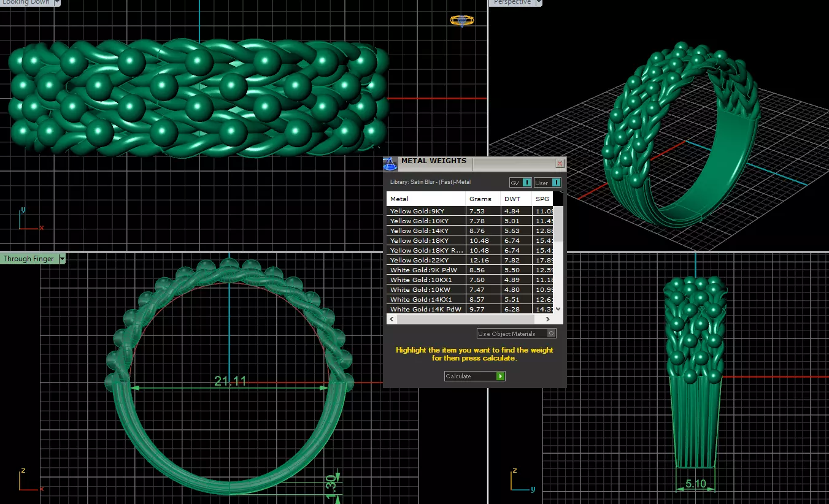The width and height of the screenshot is (829, 504).
Task: Open the Looking Down viewport dropdown
Action: point(57,2)
